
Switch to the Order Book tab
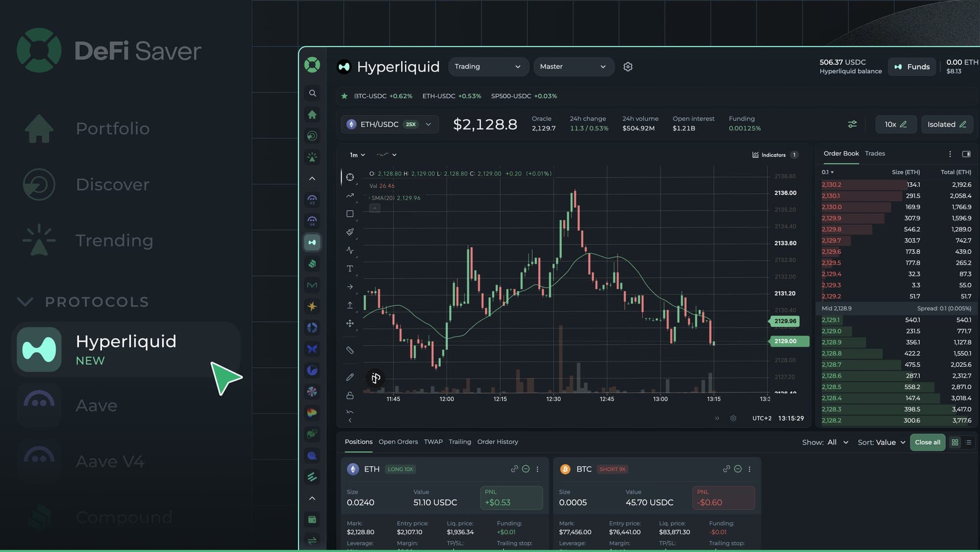[841, 153]
